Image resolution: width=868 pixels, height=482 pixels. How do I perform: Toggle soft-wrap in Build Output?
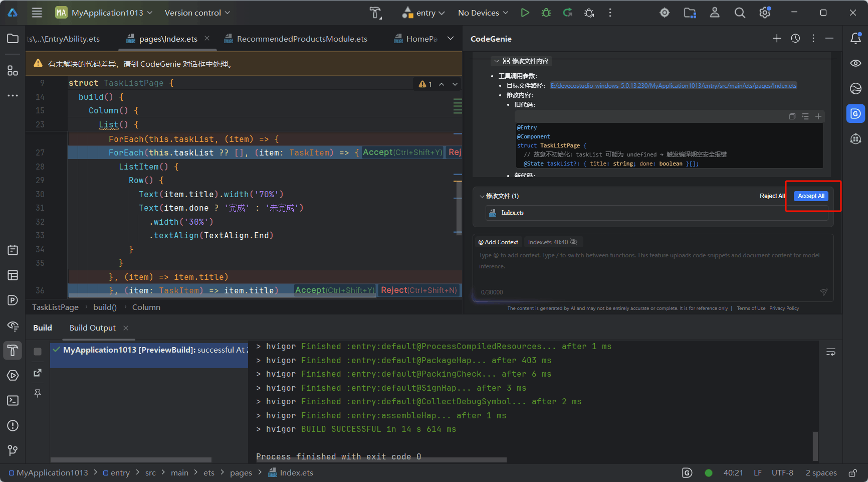click(831, 352)
